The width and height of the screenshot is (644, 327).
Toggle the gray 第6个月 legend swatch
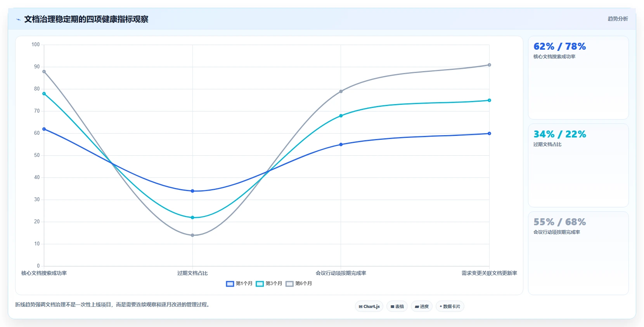coord(289,284)
